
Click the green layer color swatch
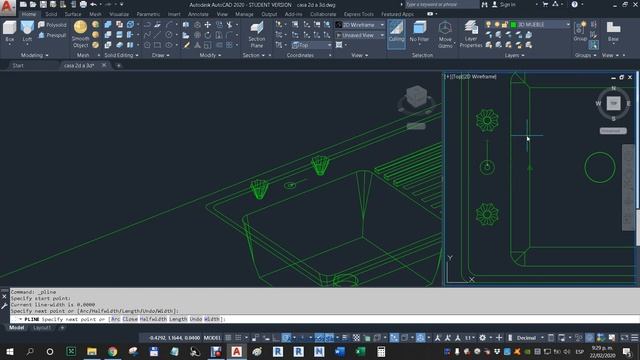(513, 25)
